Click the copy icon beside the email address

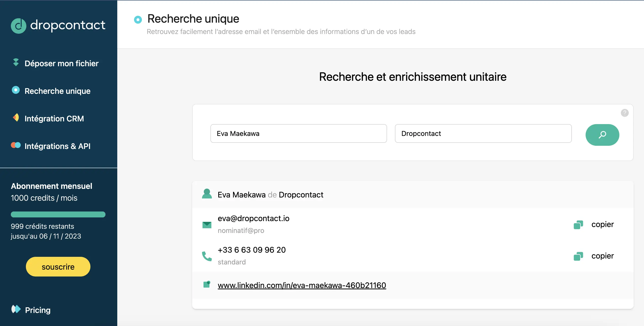tap(578, 225)
